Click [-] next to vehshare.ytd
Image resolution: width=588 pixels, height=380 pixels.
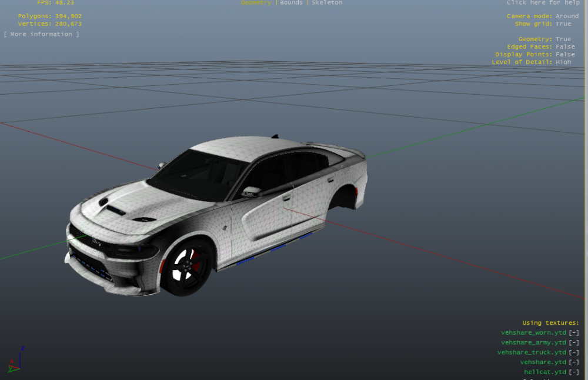click(574, 362)
